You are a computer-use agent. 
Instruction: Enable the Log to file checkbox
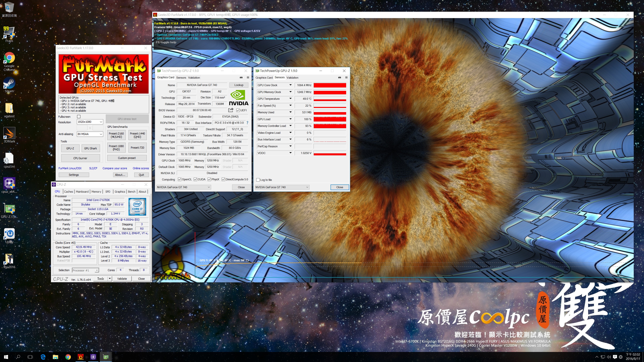(x=258, y=180)
